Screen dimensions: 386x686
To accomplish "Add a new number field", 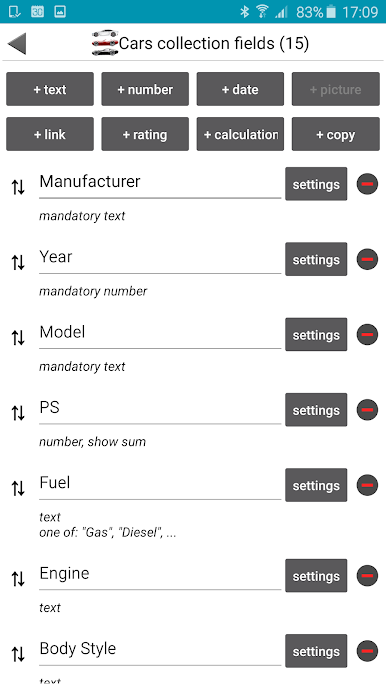I will [x=145, y=89].
